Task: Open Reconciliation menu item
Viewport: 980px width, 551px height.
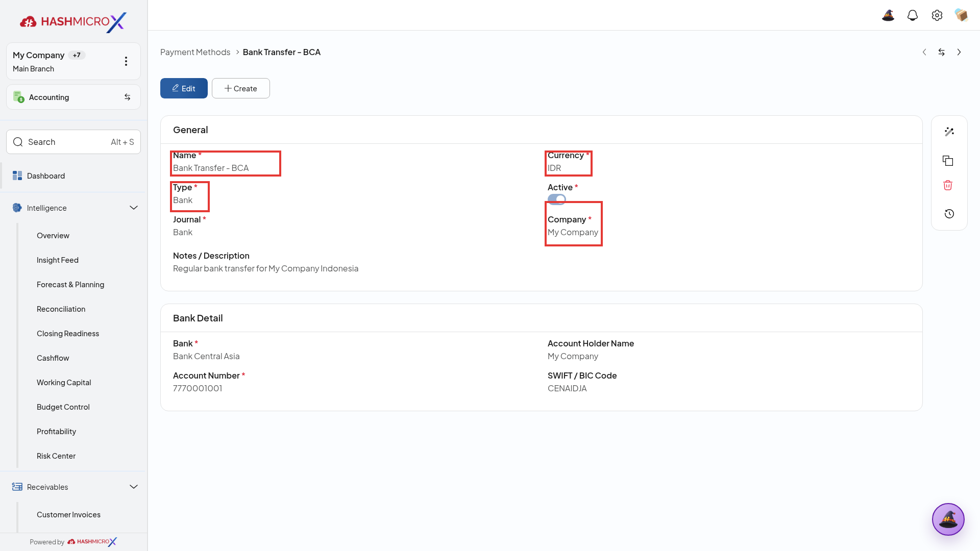Action: pos(61,309)
